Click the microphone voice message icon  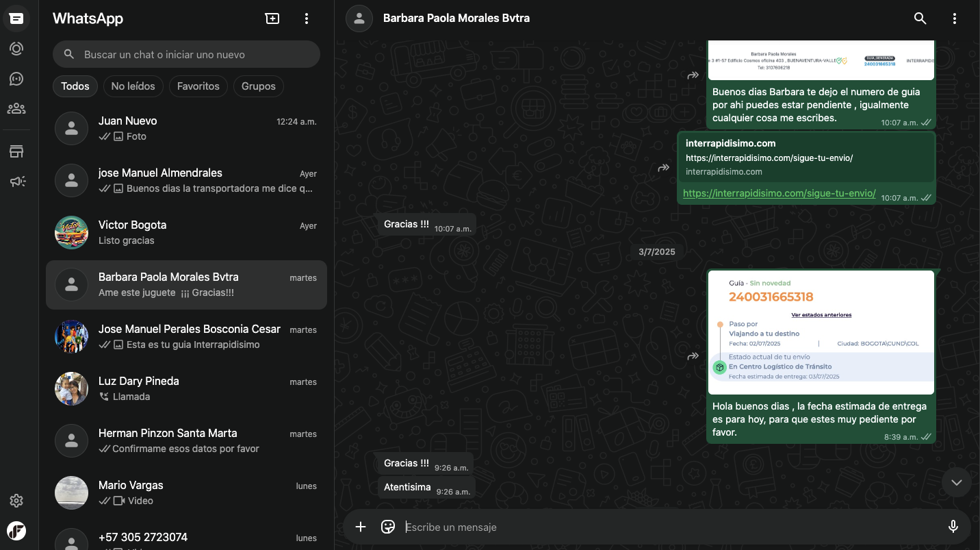(953, 527)
